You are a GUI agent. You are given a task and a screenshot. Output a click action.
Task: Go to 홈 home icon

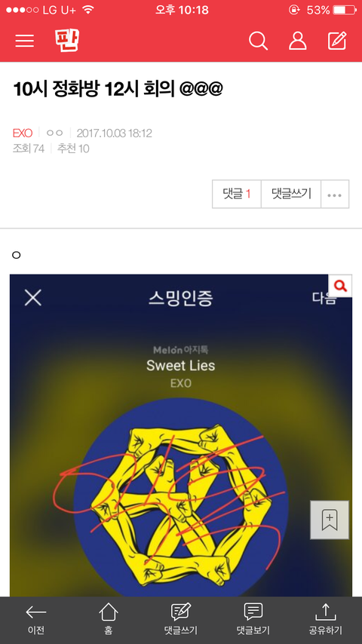coord(109,619)
